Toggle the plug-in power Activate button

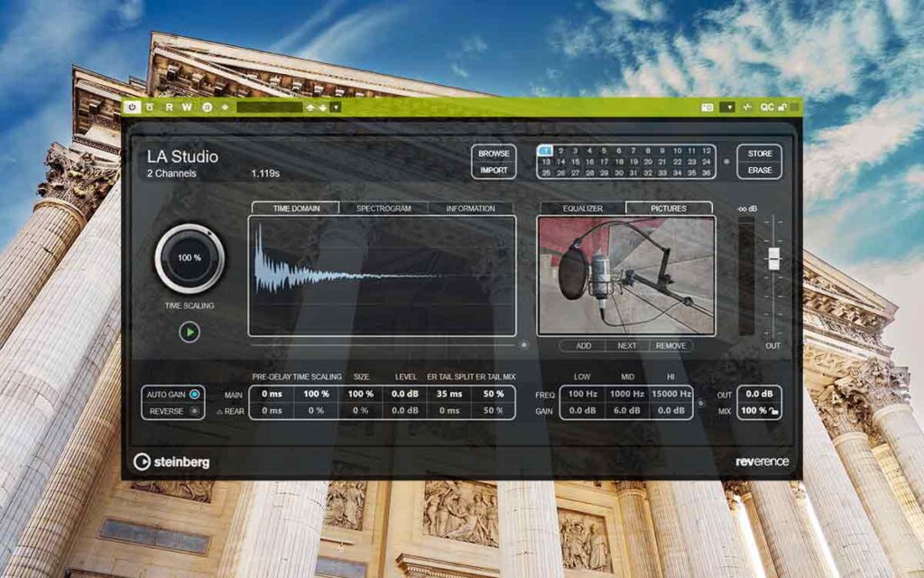(x=132, y=107)
